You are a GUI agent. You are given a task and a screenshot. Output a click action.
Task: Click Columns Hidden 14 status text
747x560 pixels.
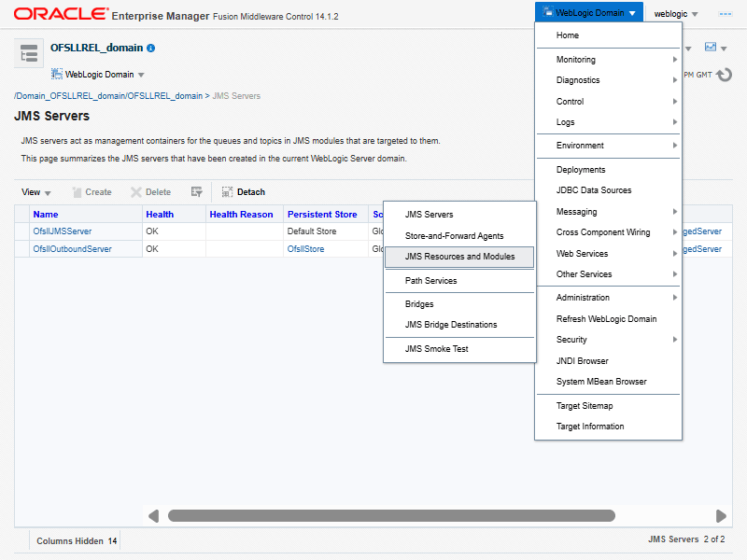(77, 541)
